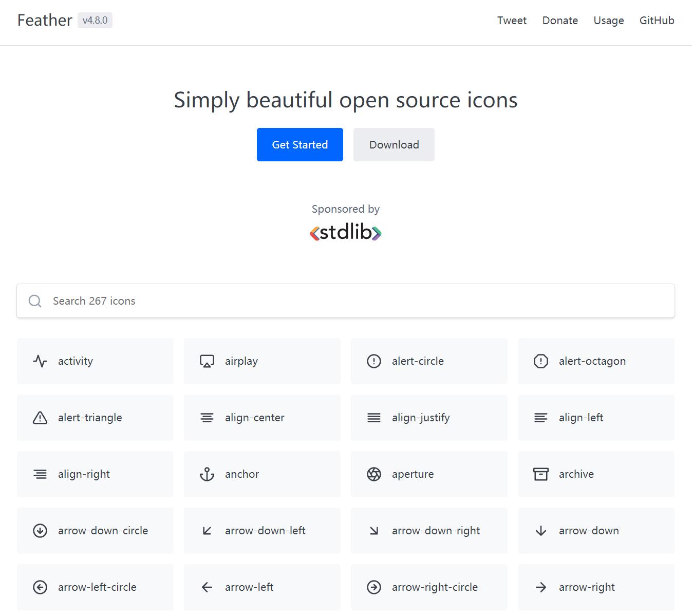Image resolution: width=692 pixels, height=616 pixels.
Task: Click the Feather site title
Action: [x=45, y=21]
